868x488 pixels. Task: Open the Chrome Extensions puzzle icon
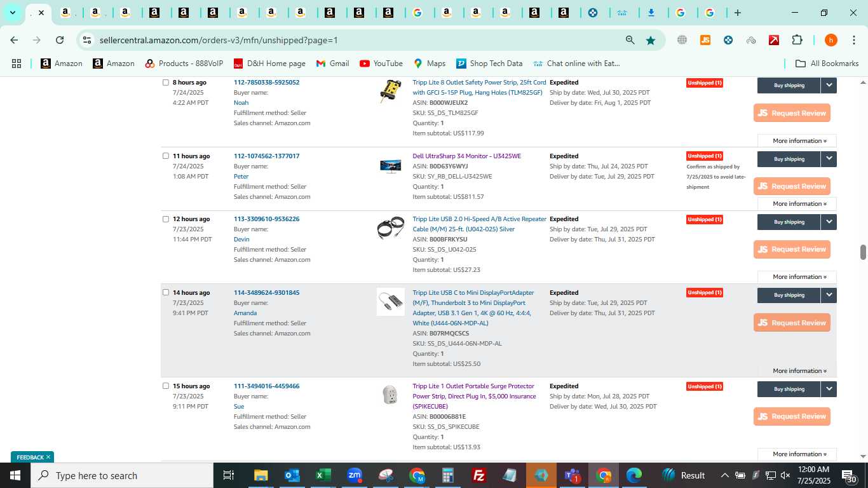(x=797, y=40)
